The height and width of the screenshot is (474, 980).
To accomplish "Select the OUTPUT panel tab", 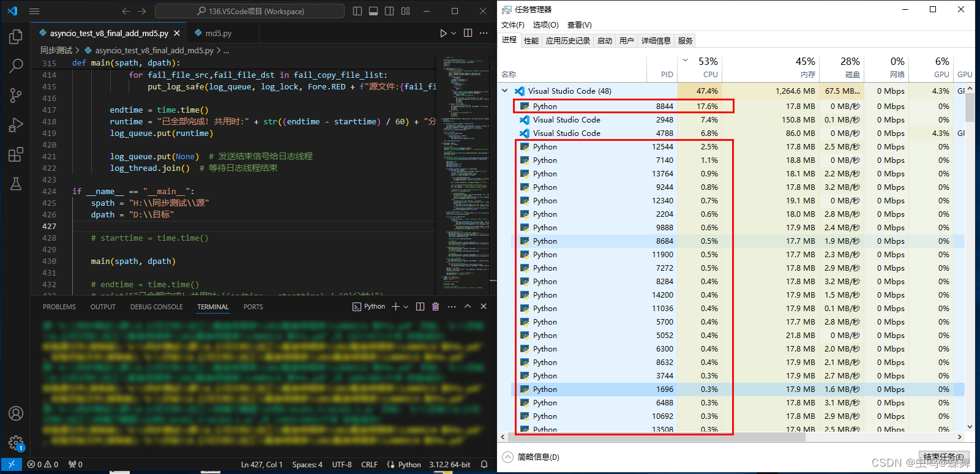I will coord(103,307).
